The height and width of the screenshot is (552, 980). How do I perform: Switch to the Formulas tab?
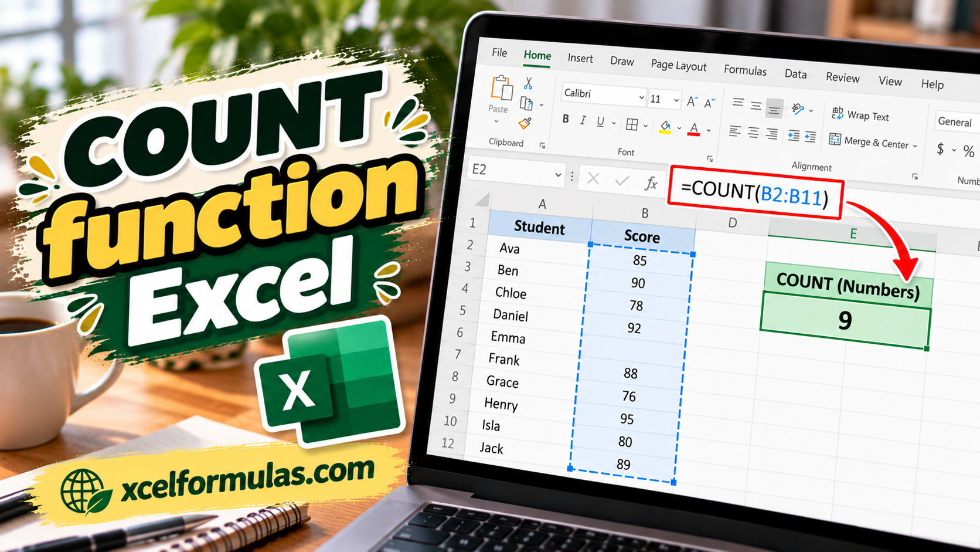point(745,70)
